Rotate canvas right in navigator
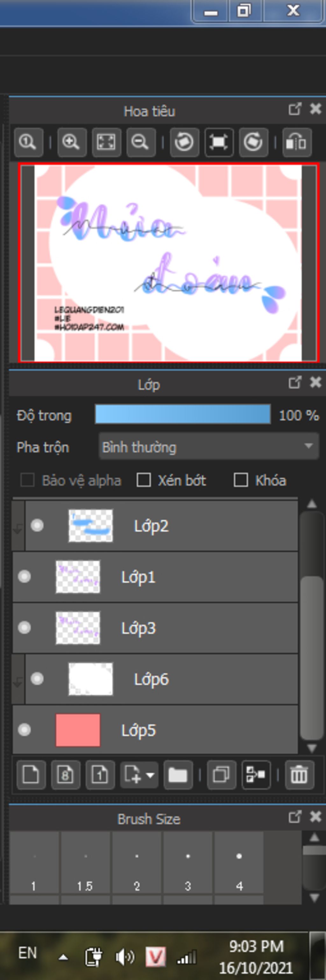The width and height of the screenshot is (326, 980). [253, 142]
